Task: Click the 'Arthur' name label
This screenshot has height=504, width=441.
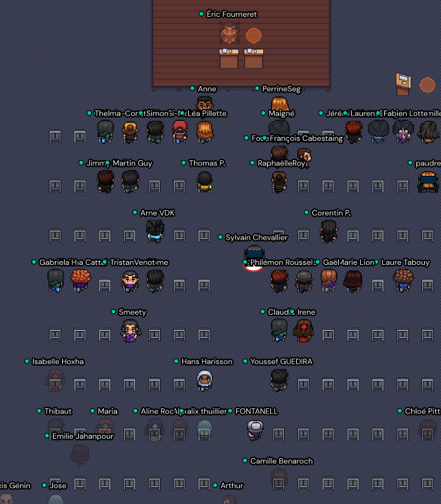Action: (x=231, y=486)
